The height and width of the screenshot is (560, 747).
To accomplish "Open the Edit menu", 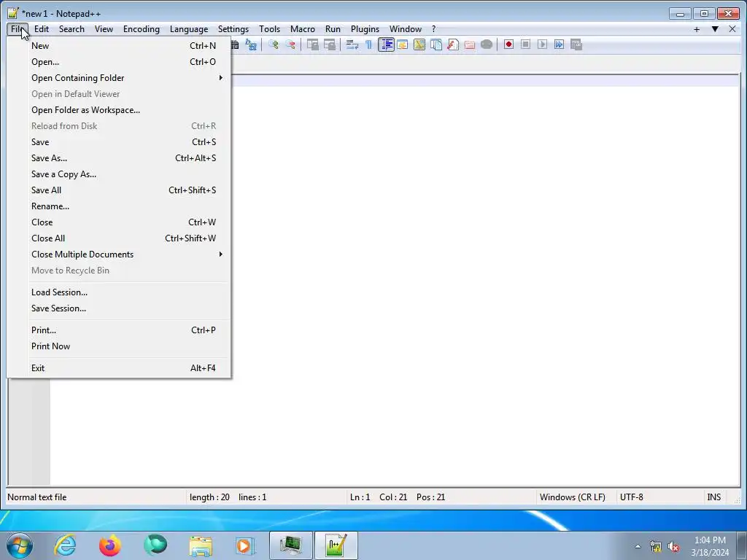I will pyautogui.click(x=42, y=29).
